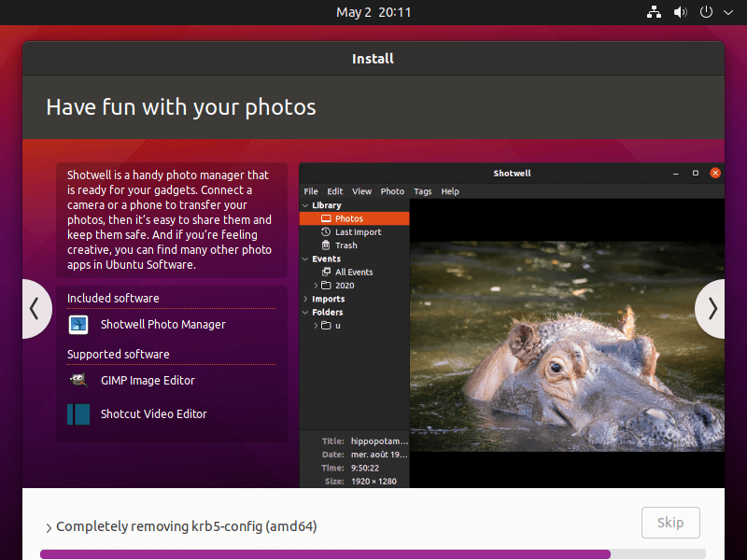Open the clock showing May 2 20:11
This screenshot has height=560, width=747.
373,12
